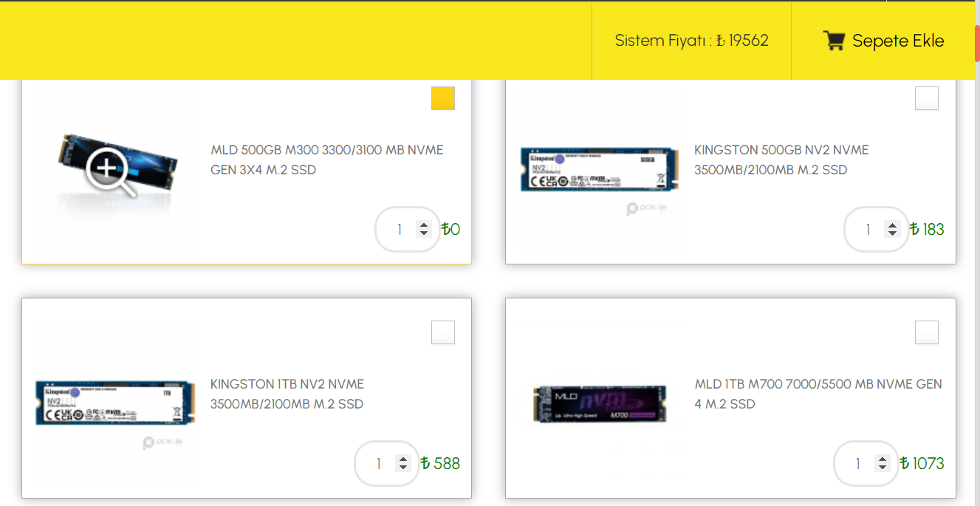
Task: Open Kingston 500GB NV2 product image
Action: pyautogui.click(x=600, y=171)
